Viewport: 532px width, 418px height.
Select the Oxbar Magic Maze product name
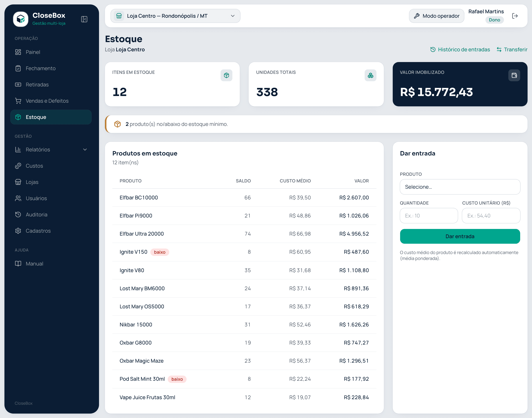[141, 361]
